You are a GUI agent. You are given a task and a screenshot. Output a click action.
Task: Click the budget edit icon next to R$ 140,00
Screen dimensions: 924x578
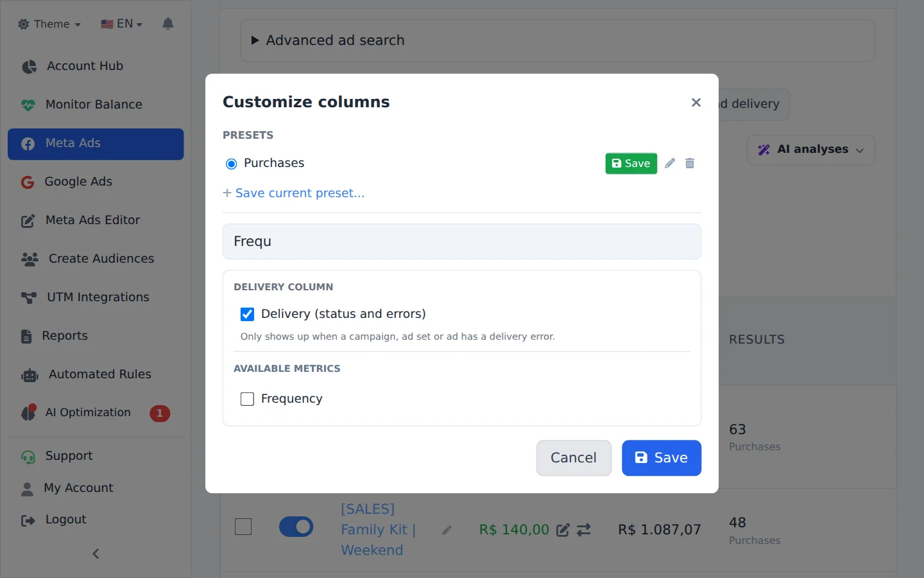coord(563,530)
